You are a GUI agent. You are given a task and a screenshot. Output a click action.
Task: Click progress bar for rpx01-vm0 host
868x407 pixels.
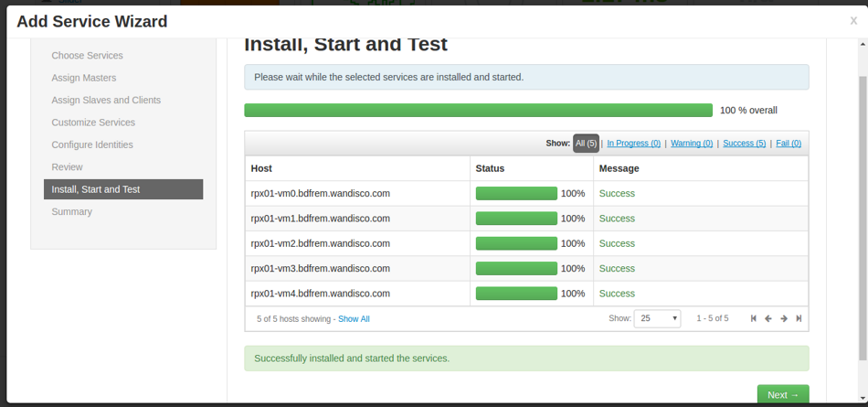tap(516, 194)
